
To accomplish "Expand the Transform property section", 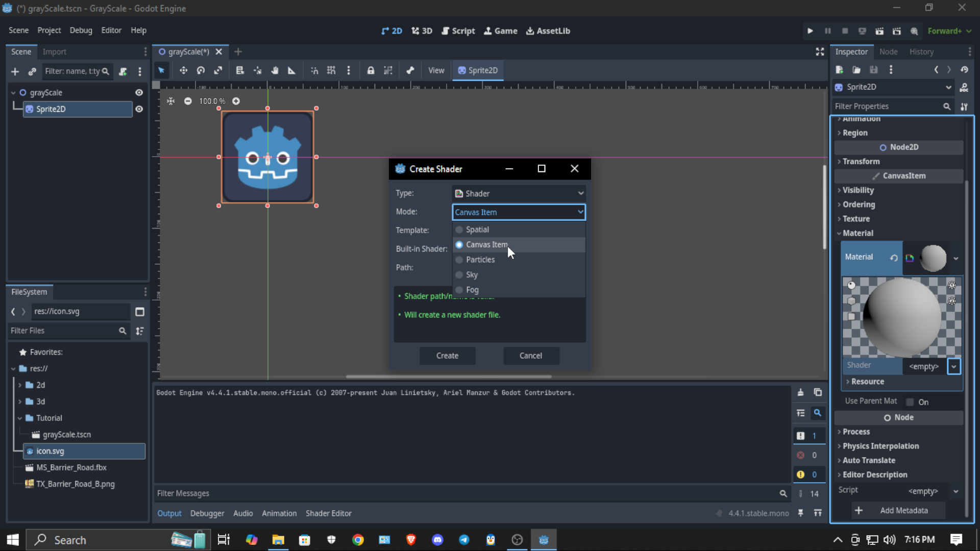I will pyautogui.click(x=861, y=161).
